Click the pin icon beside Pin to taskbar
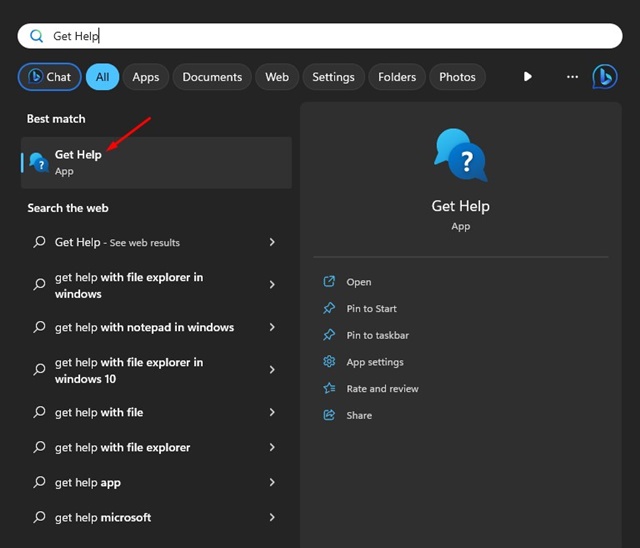The width and height of the screenshot is (640, 548). click(329, 335)
